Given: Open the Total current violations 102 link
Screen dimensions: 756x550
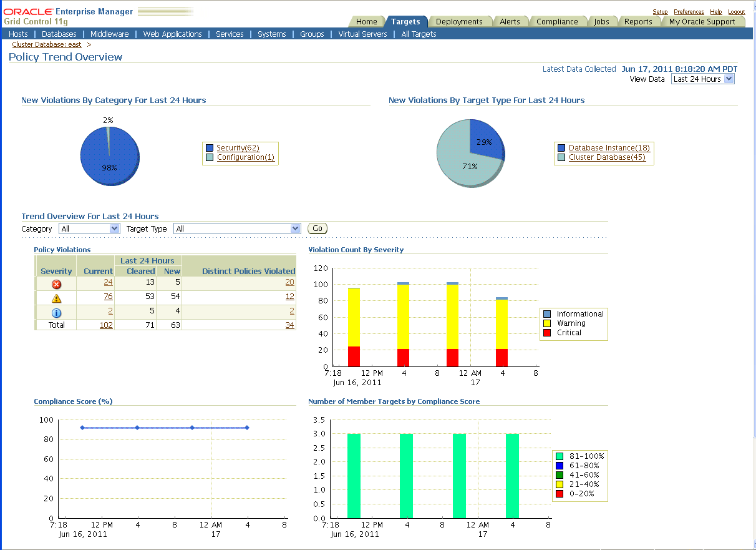Looking at the screenshot, I should pyautogui.click(x=106, y=325).
